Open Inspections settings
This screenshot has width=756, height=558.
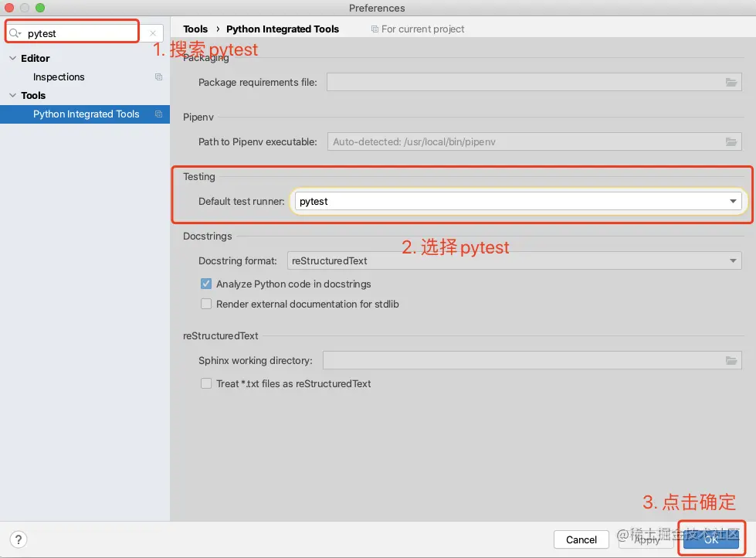point(59,77)
